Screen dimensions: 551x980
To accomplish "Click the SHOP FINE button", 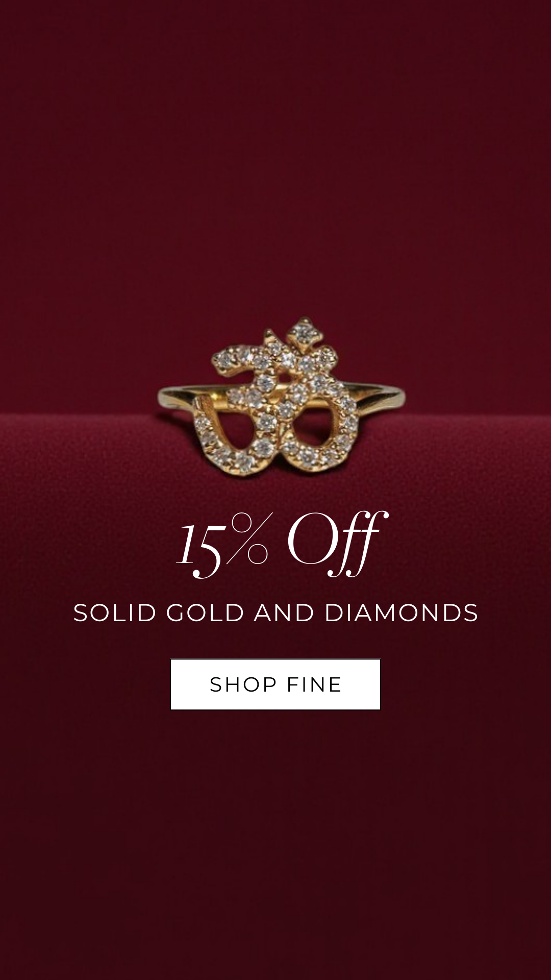I will (275, 684).
